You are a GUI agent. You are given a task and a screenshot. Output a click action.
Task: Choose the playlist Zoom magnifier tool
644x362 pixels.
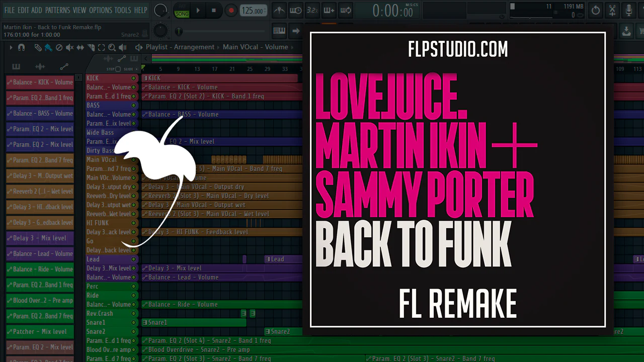[x=112, y=47]
